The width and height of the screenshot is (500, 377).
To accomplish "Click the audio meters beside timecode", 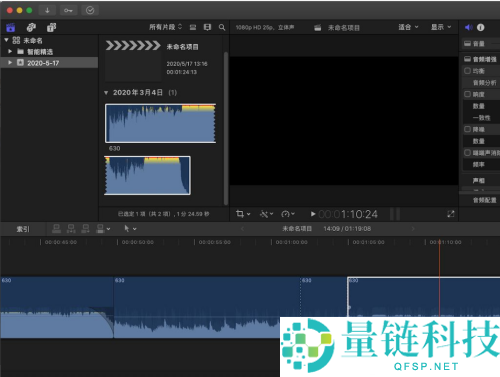I will point(395,214).
